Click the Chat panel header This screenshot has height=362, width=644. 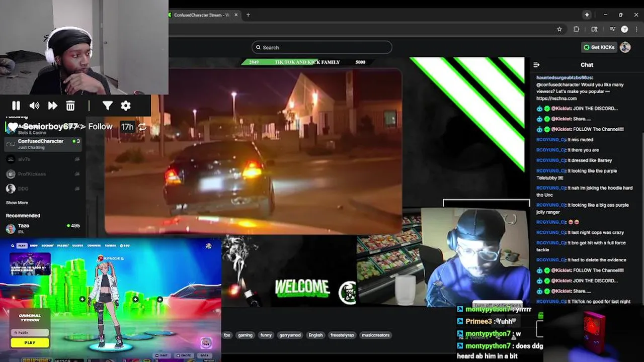[x=587, y=65]
